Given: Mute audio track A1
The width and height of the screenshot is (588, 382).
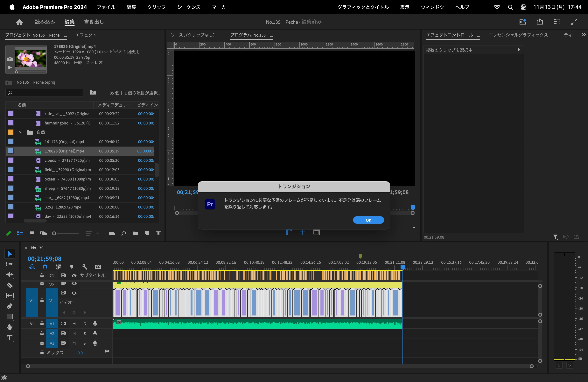Looking at the screenshot, I should pyautogui.click(x=74, y=324).
